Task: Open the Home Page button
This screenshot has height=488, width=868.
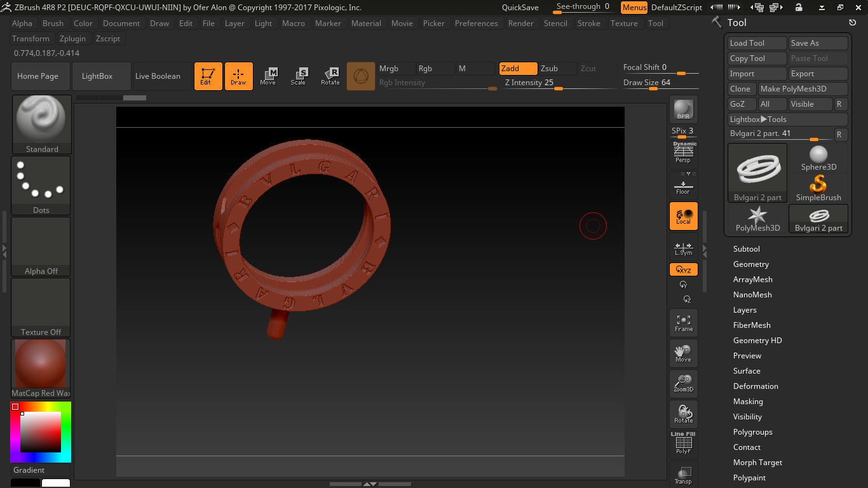Action: pyautogui.click(x=41, y=76)
